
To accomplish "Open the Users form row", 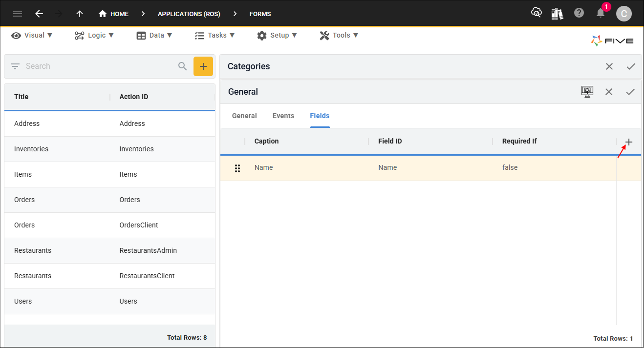I will pyautogui.click(x=109, y=301).
